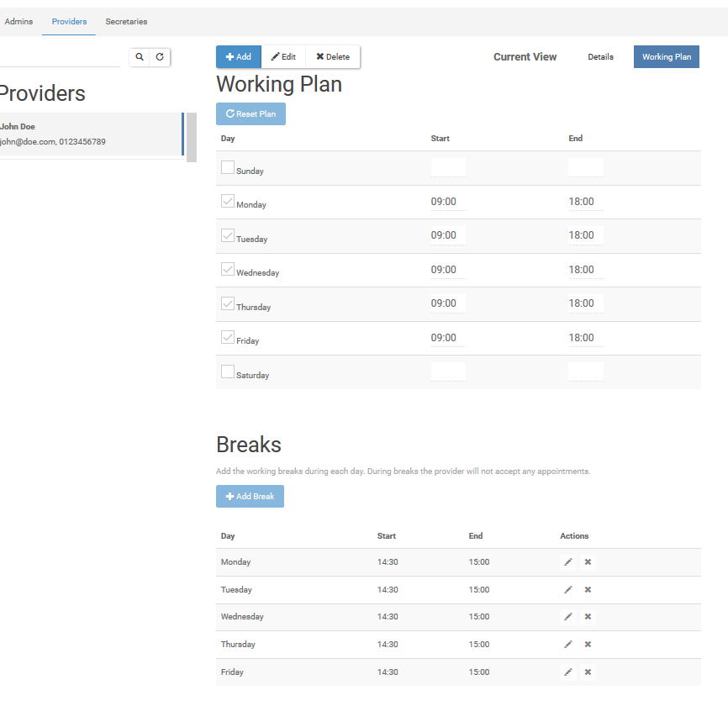This screenshot has width=728, height=706.
Task: Select provider John Doe from the list
Action: click(x=84, y=133)
